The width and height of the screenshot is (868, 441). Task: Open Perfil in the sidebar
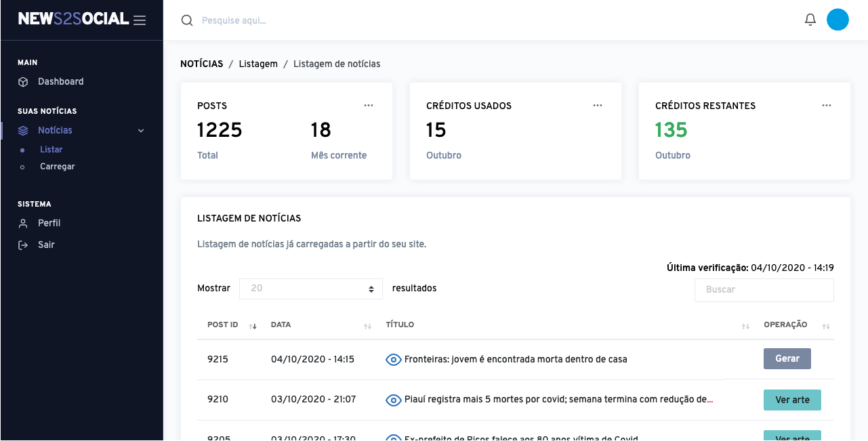[49, 223]
